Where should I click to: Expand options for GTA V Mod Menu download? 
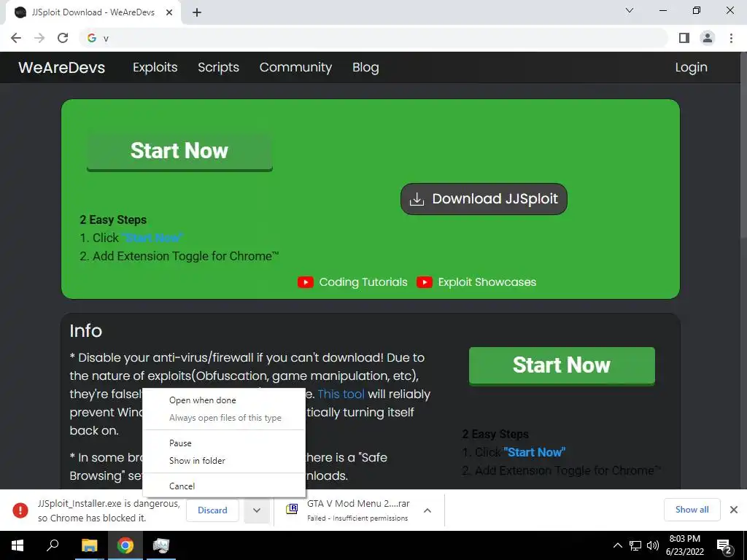click(427, 510)
